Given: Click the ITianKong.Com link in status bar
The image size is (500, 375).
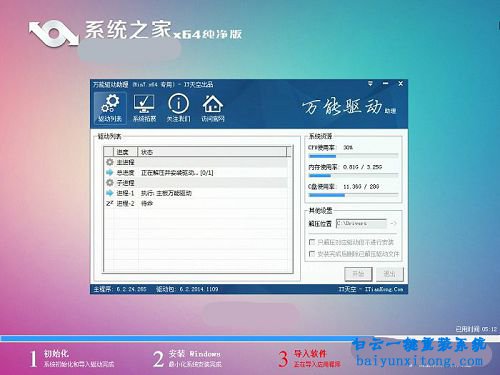Looking at the screenshot, I should coord(383,289).
